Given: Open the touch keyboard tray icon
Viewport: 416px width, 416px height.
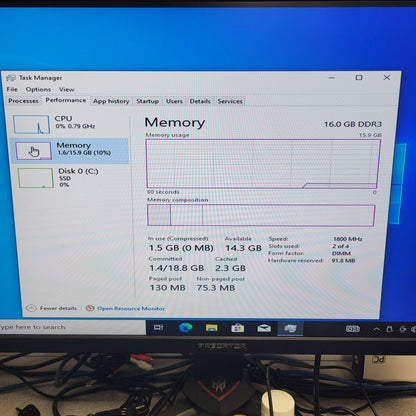Looking at the screenshot, I should click(353, 329).
